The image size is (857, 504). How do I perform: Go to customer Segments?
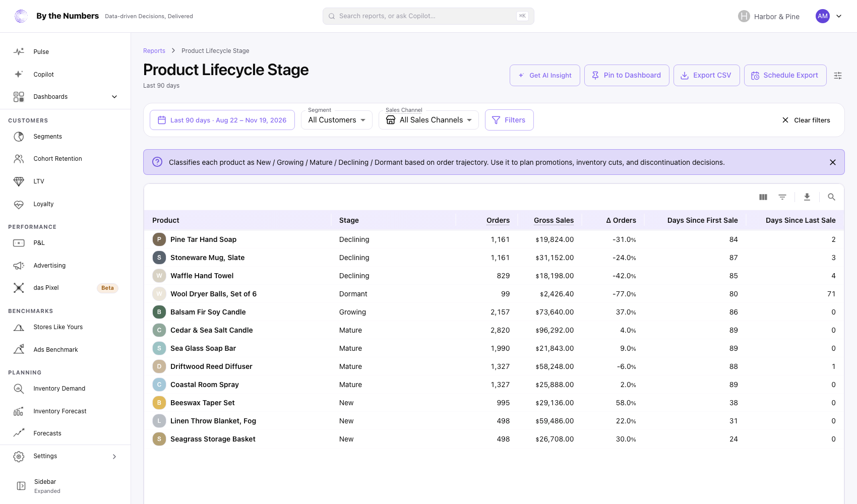(x=66, y=137)
